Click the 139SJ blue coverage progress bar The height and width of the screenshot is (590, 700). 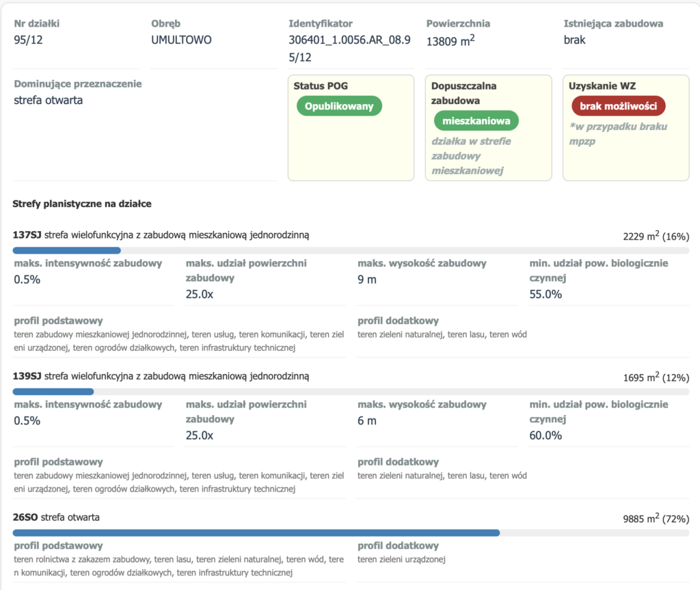53,392
